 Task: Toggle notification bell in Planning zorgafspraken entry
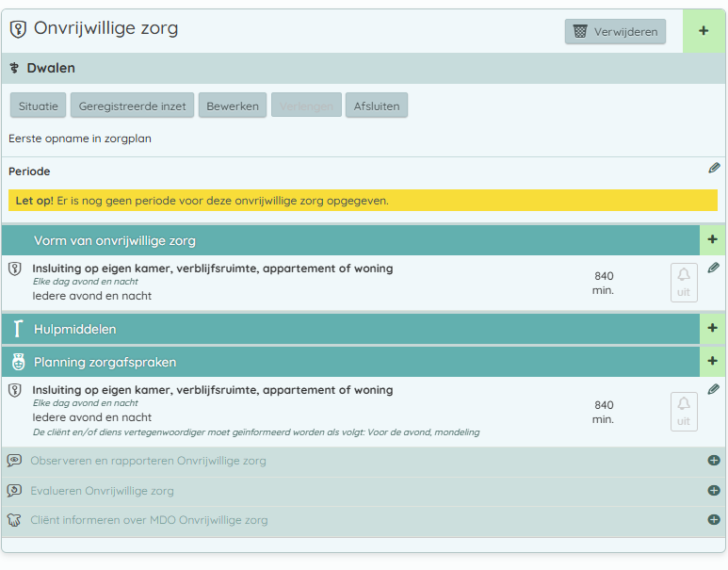[x=684, y=411]
